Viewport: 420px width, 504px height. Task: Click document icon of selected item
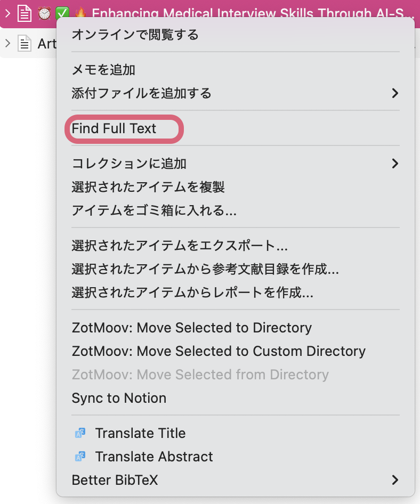[x=25, y=13]
